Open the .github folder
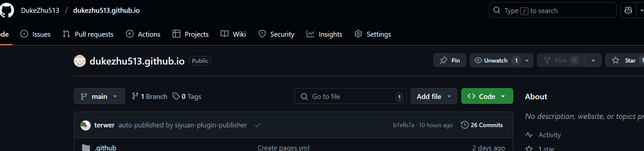This screenshot has width=644, height=151. [x=105, y=148]
